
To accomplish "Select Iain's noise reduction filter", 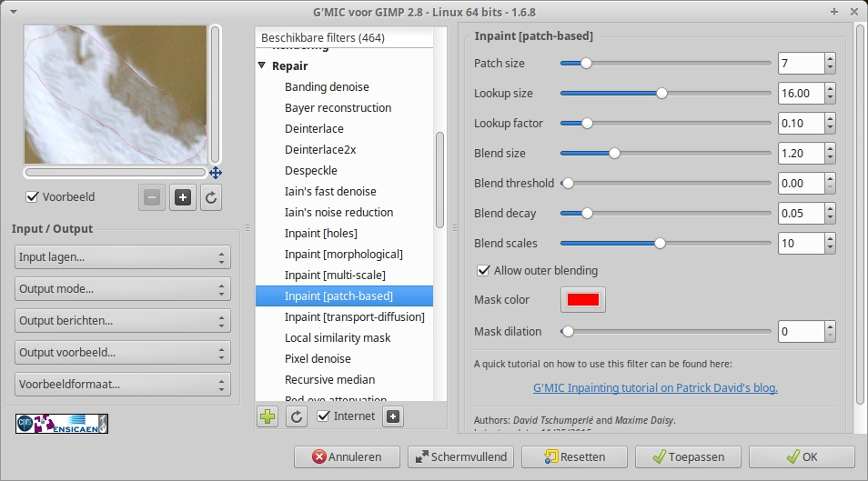I will click(x=338, y=212).
